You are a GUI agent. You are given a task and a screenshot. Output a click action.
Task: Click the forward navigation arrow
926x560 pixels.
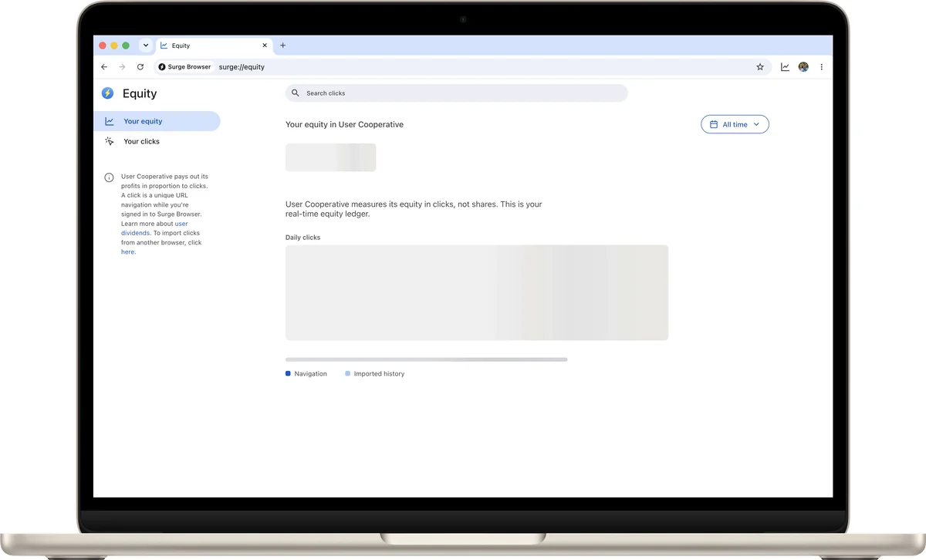coord(122,67)
